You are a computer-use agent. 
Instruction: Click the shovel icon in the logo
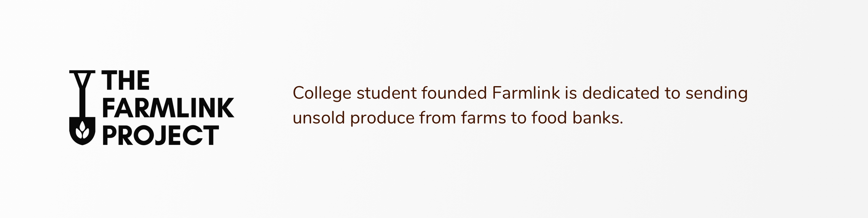coord(82,108)
